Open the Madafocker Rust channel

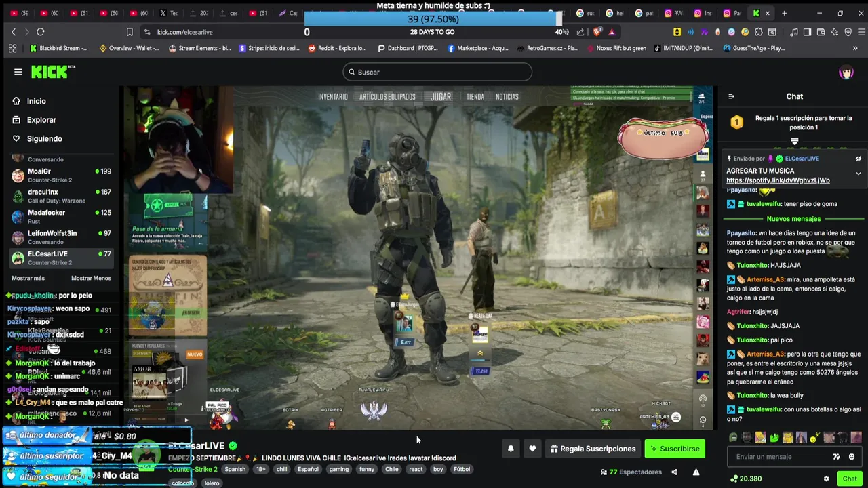tap(61, 217)
